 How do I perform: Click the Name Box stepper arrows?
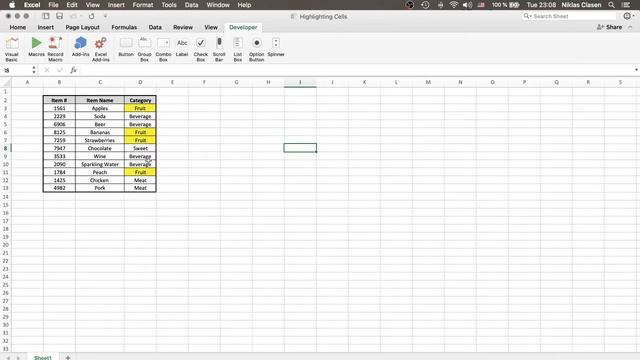click(x=34, y=70)
